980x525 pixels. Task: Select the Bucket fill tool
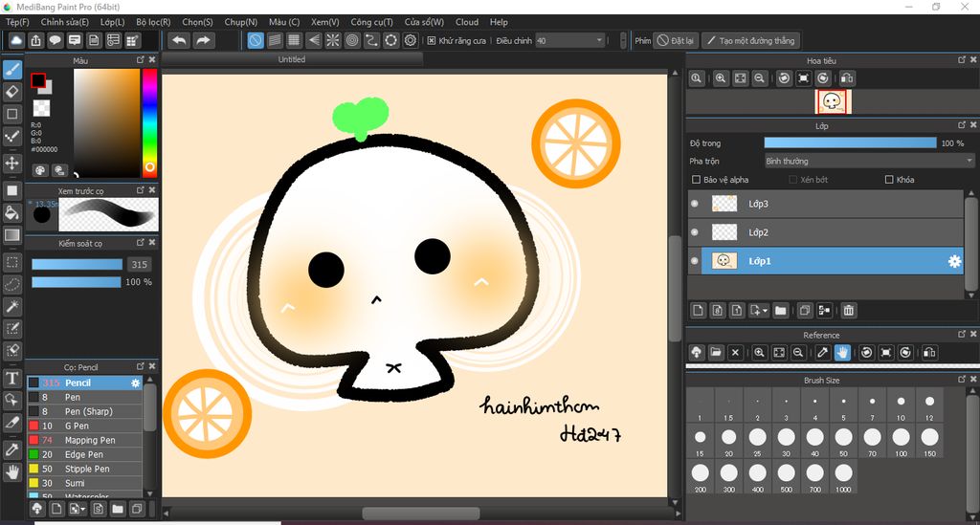point(12,212)
